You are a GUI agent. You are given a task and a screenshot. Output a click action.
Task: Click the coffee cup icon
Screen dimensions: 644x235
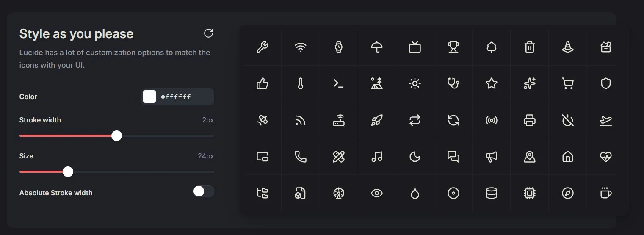[605, 194]
